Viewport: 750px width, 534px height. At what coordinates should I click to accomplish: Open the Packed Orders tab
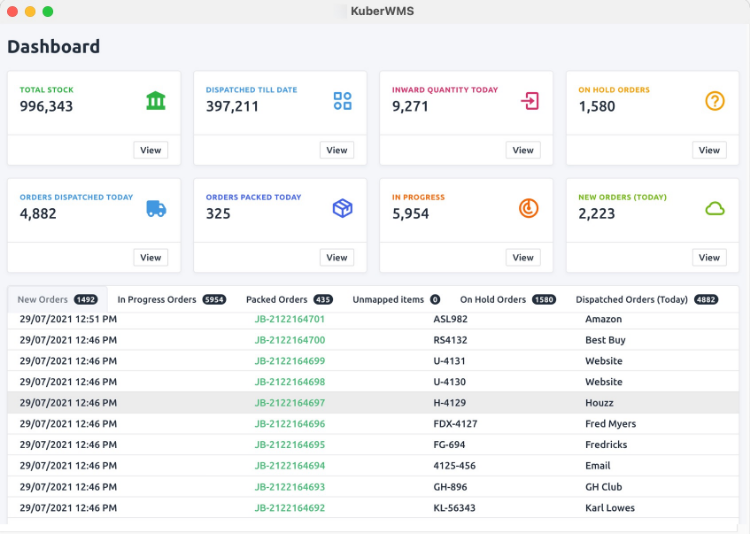(x=277, y=299)
